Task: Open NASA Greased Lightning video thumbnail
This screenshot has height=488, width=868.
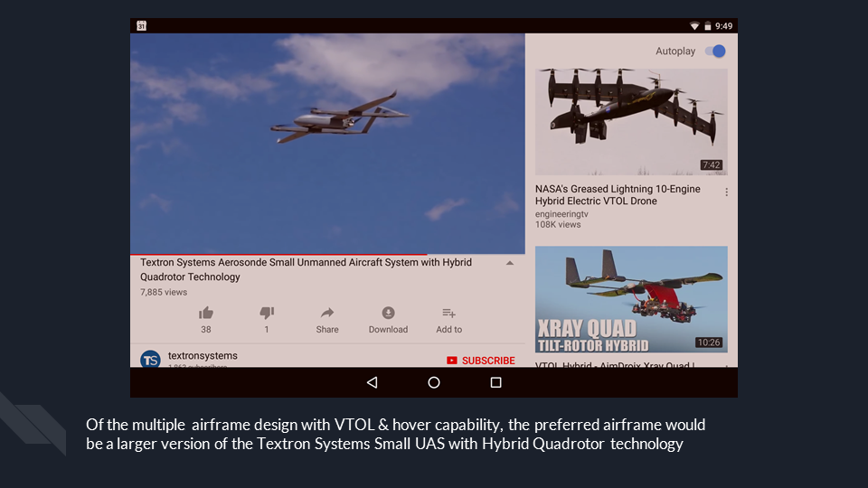Action: click(x=631, y=122)
